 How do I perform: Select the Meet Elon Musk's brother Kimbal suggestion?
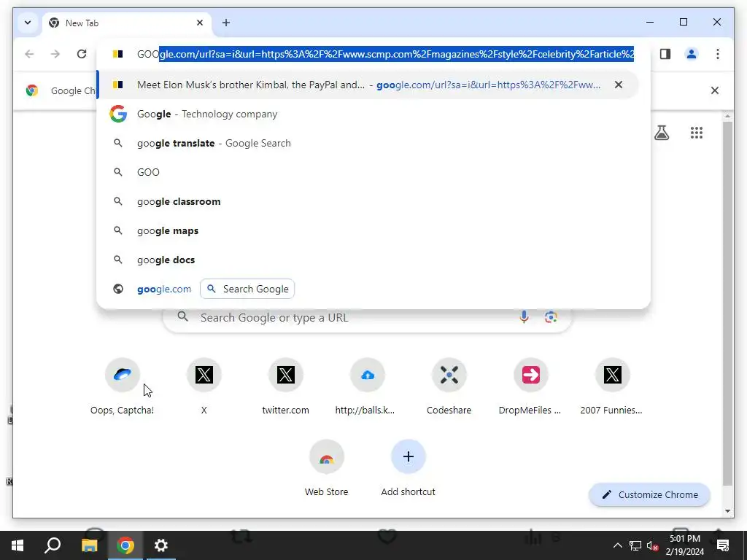click(x=368, y=85)
